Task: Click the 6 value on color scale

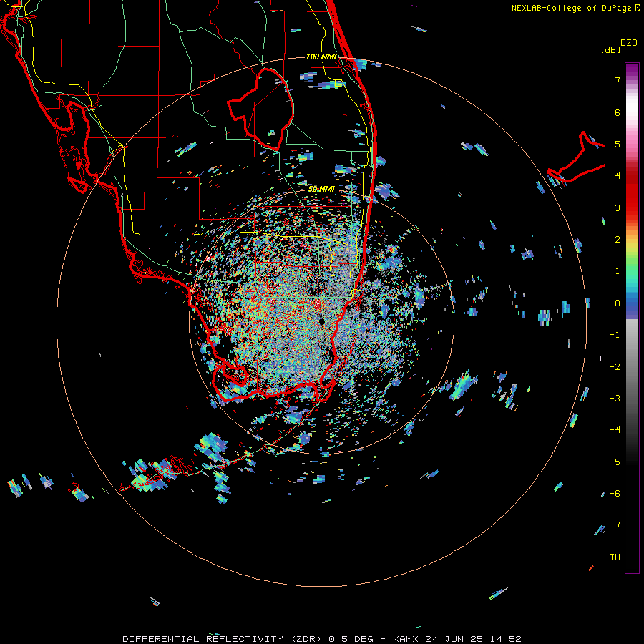Action: point(618,112)
